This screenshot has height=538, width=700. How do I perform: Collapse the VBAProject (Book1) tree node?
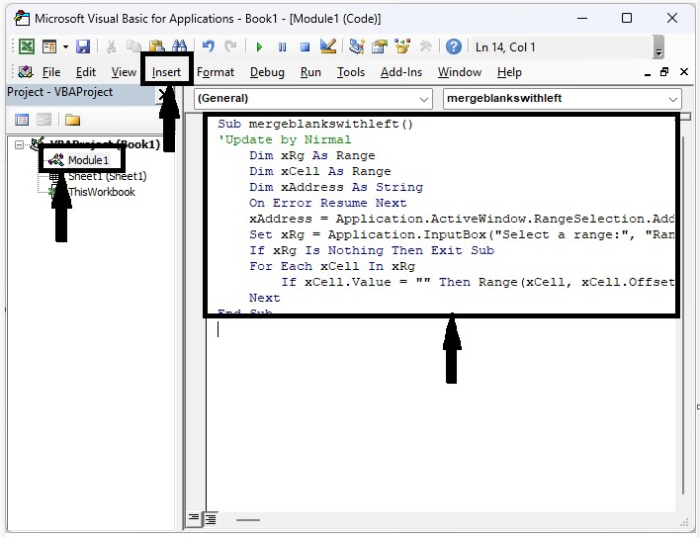pyautogui.click(x=19, y=145)
